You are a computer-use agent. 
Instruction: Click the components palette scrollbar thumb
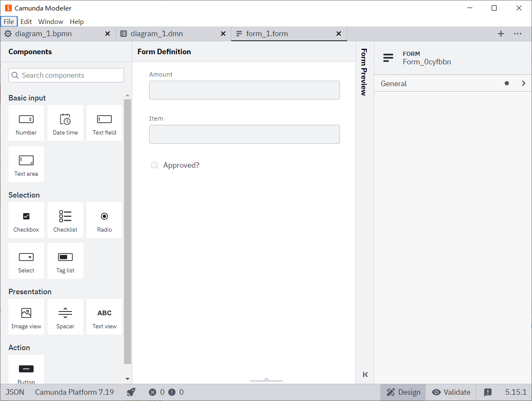coord(128,231)
